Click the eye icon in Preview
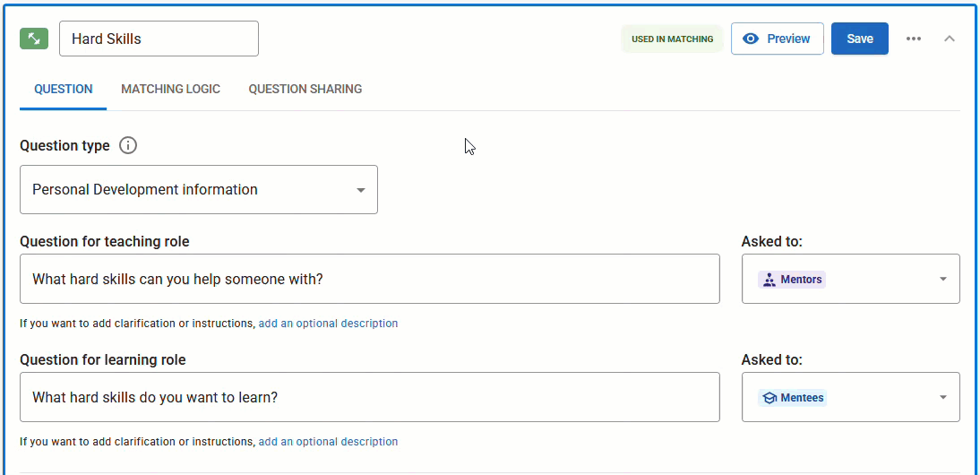The height and width of the screenshot is (475, 980). 751,39
